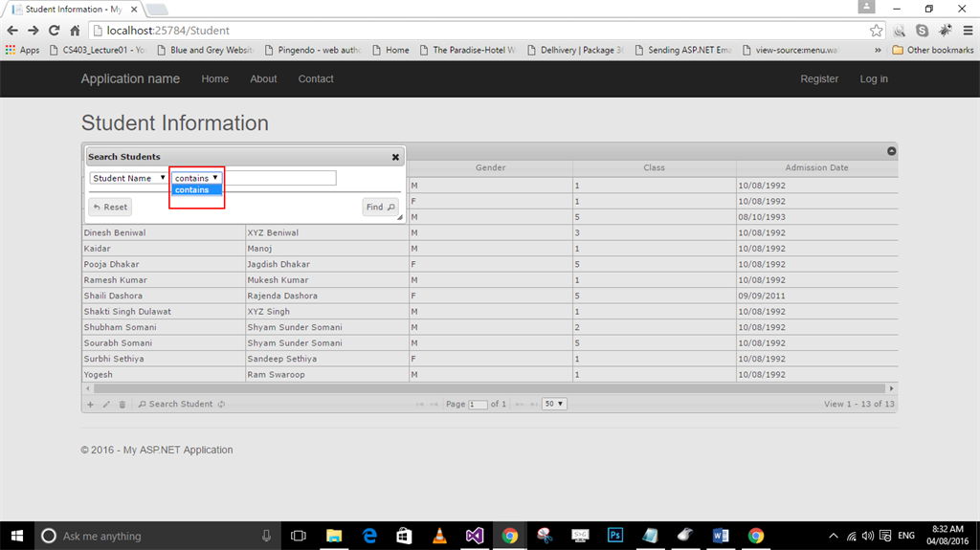Click the browser home icon
The height and width of the screenshot is (550, 980).
(75, 30)
